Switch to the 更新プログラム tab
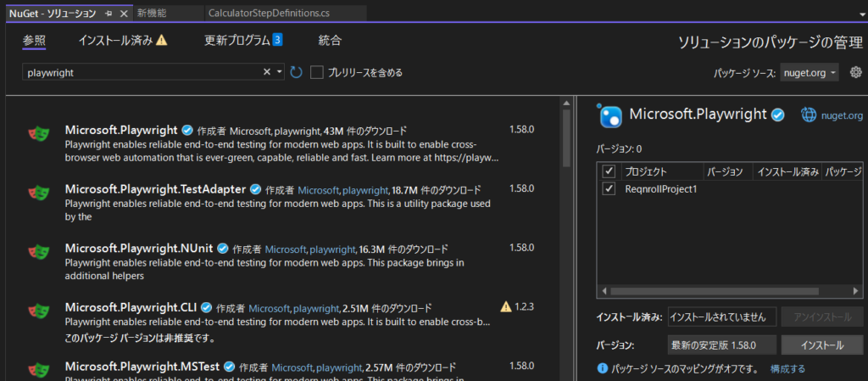This screenshot has width=868, height=381. click(x=242, y=40)
